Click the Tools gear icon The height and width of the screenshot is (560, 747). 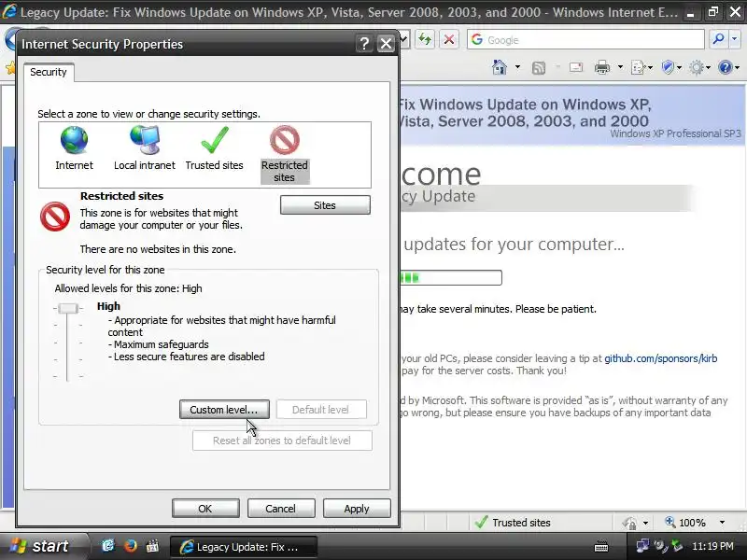point(697,67)
